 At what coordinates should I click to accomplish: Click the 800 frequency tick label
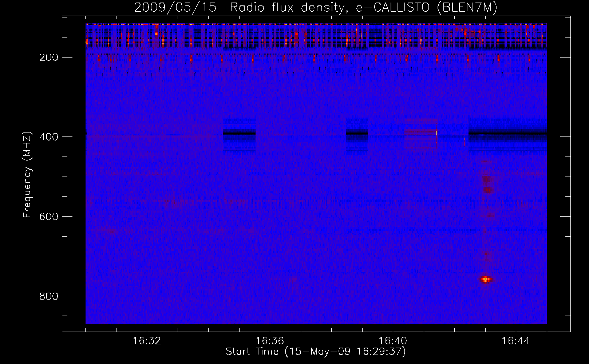coord(48,296)
